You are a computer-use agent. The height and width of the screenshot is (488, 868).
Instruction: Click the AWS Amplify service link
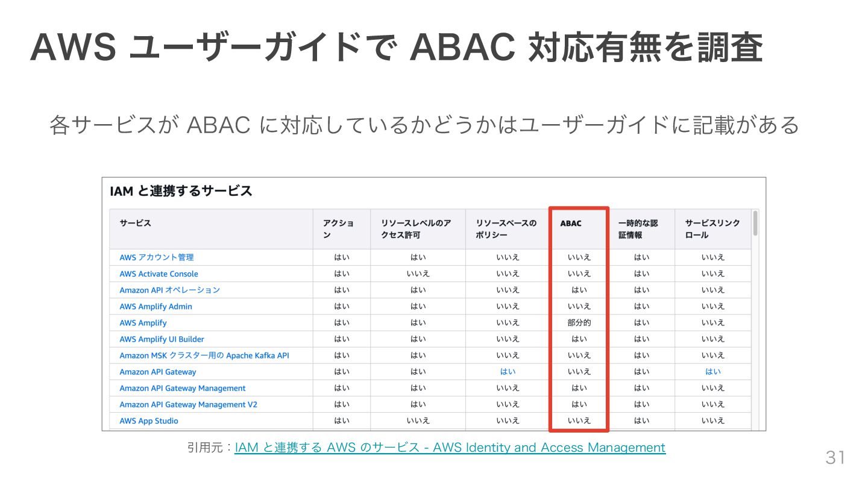[143, 323]
